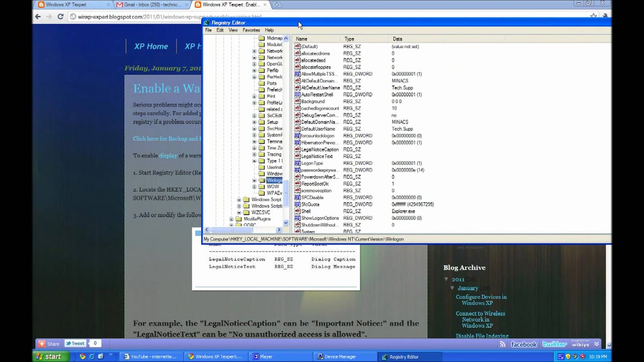Click the icon next to LegalNoticeText value
This screenshot has height=362, width=644.
pyautogui.click(x=297, y=156)
